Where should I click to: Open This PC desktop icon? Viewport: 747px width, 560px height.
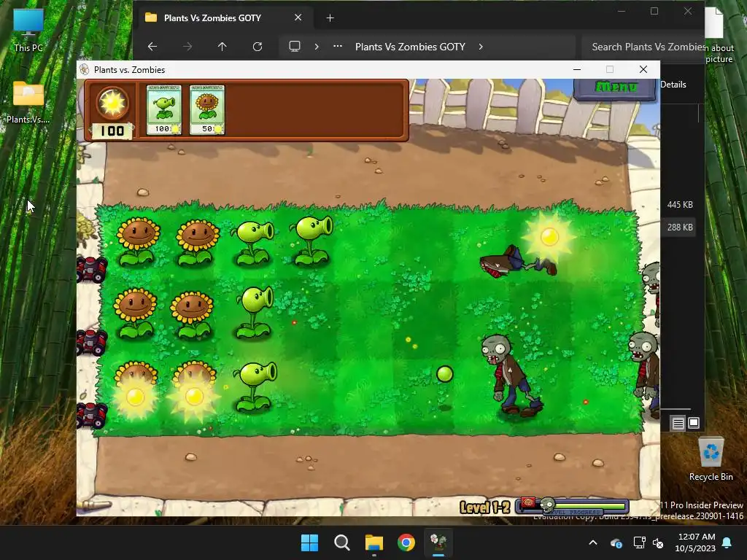(x=28, y=30)
